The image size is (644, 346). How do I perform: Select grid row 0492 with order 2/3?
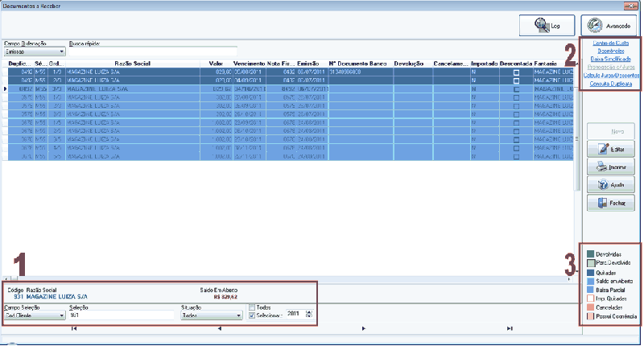click(x=291, y=80)
